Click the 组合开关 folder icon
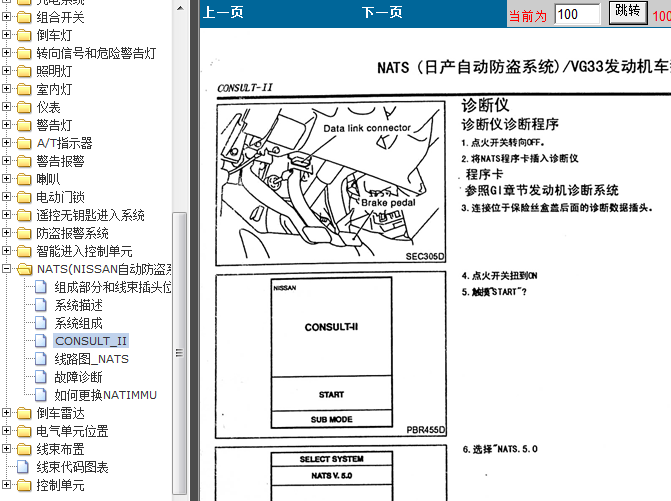 [x=24, y=17]
